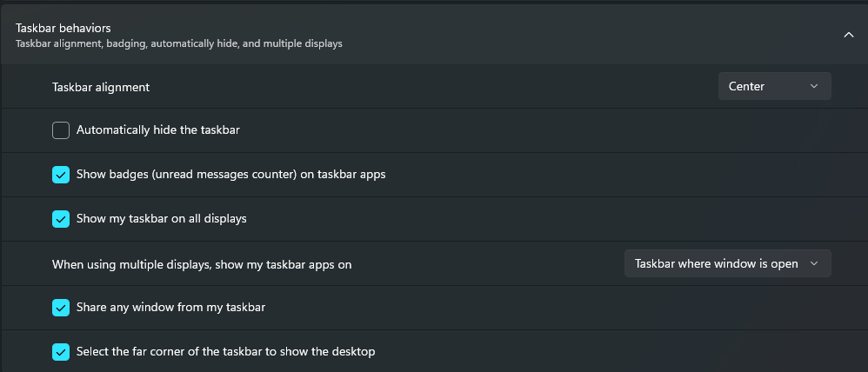The height and width of the screenshot is (372, 868).
Task: Uncheck the Show badges checkbox
Action: (61, 175)
